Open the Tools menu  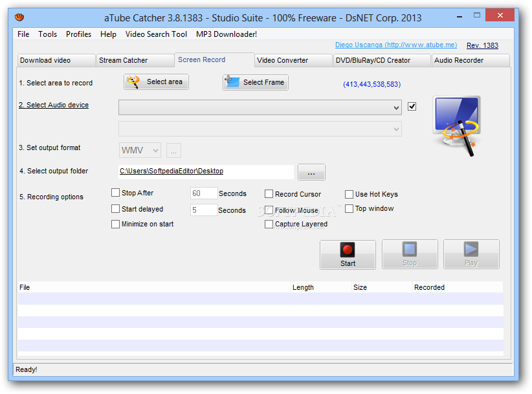point(47,34)
